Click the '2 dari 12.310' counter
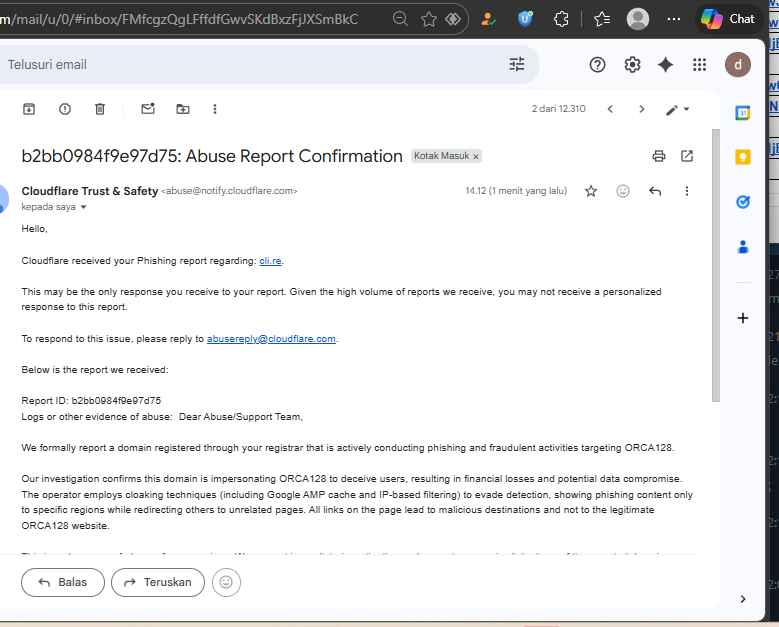The width and height of the screenshot is (779, 627). click(558, 109)
